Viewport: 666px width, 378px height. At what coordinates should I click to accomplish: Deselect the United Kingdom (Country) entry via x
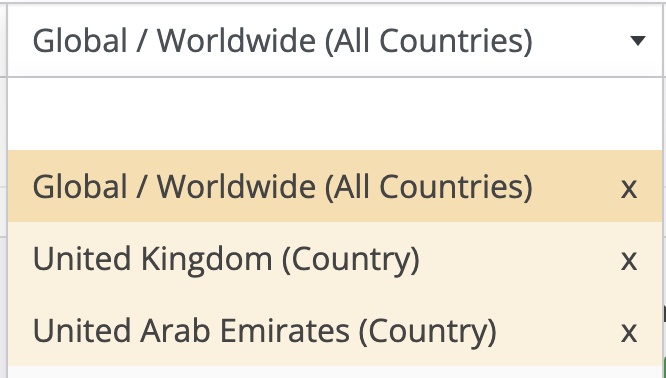point(629,260)
